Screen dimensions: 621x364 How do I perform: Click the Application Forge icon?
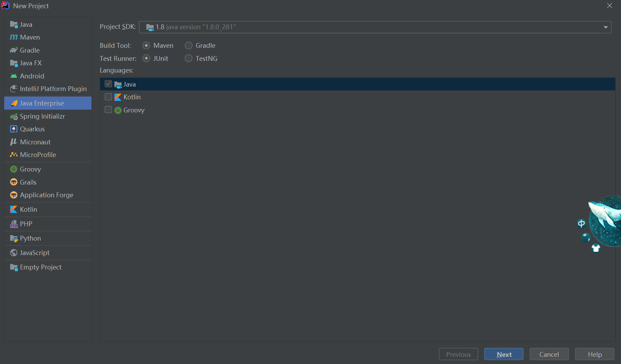click(x=14, y=195)
